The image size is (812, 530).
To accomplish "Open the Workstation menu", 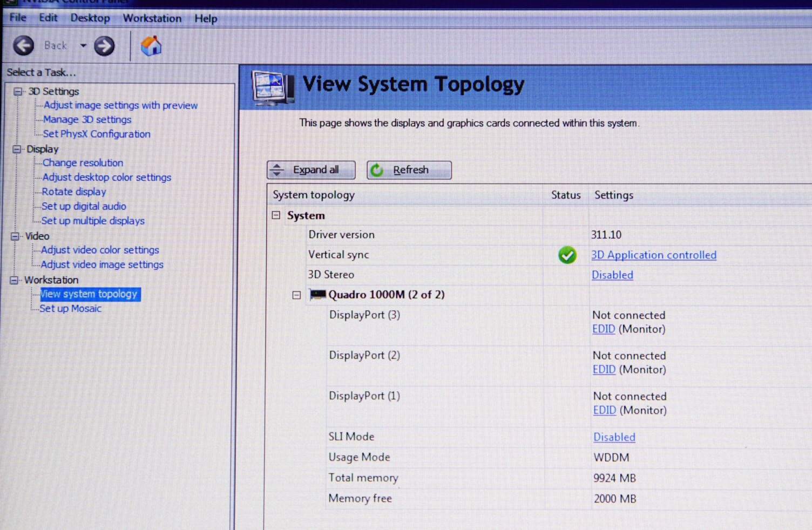I will (x=152, y=18).
